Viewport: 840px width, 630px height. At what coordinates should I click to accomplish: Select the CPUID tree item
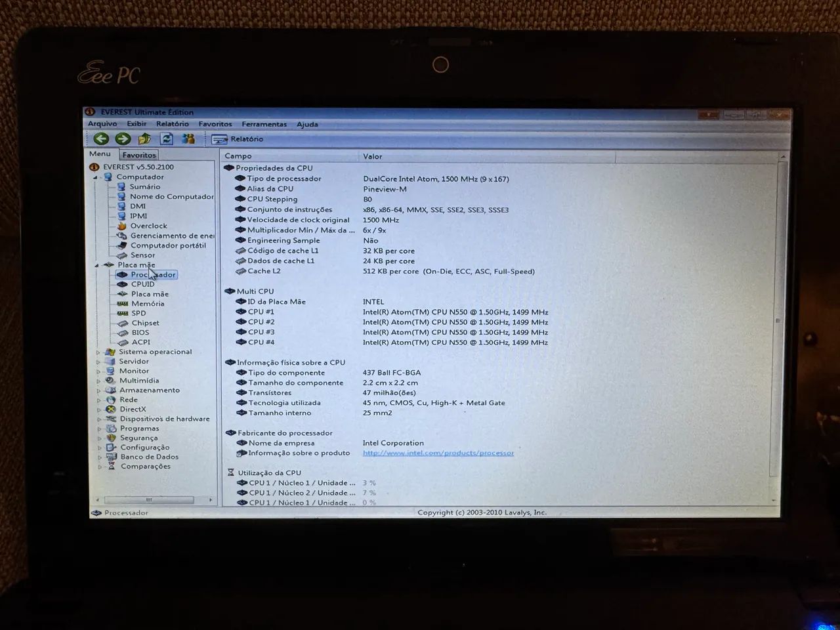(x=142, y=284)
